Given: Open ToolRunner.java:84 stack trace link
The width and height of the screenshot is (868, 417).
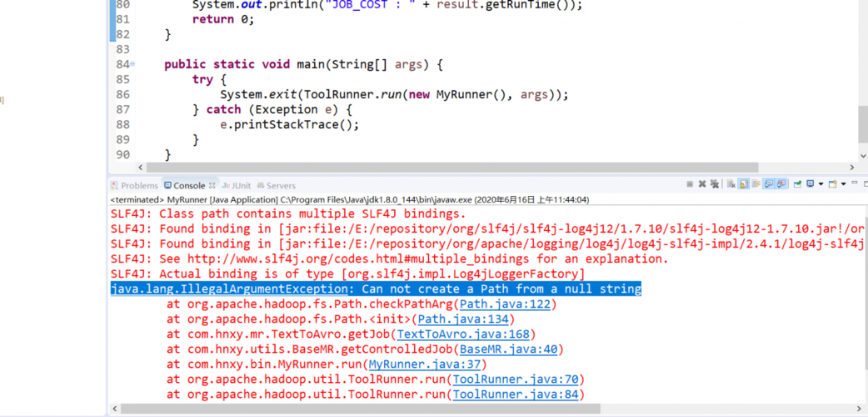Looking at the screenshot, I should click(516, 394).
